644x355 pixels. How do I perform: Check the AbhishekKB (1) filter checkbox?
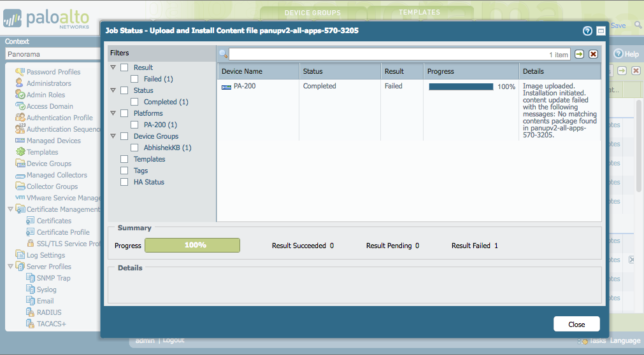(x=134, y=148)
